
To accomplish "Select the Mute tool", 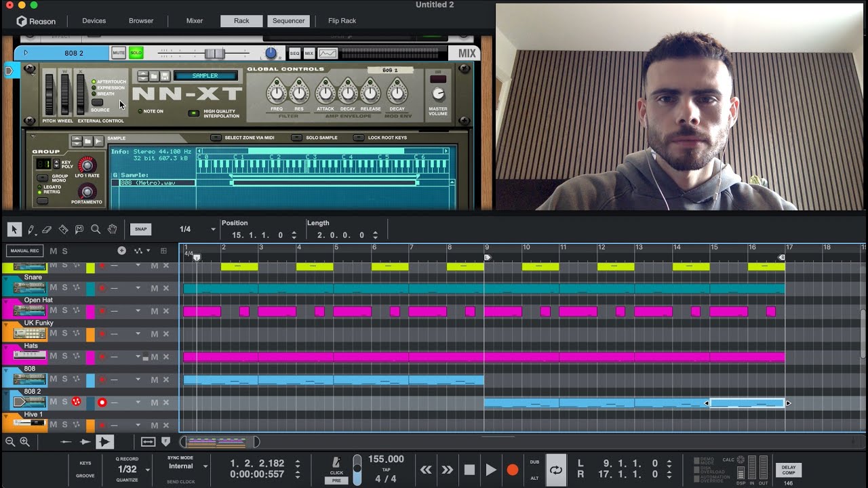I will point(79,230).
